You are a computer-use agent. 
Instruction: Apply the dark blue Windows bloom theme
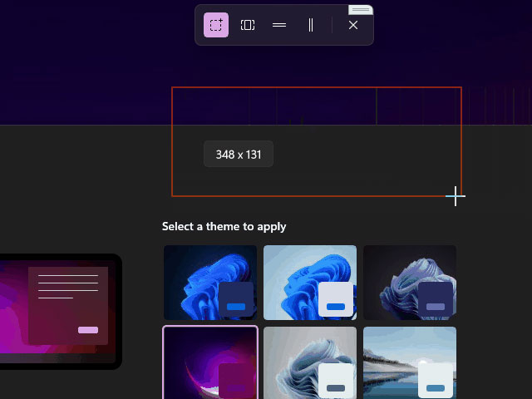pos(210,283)
